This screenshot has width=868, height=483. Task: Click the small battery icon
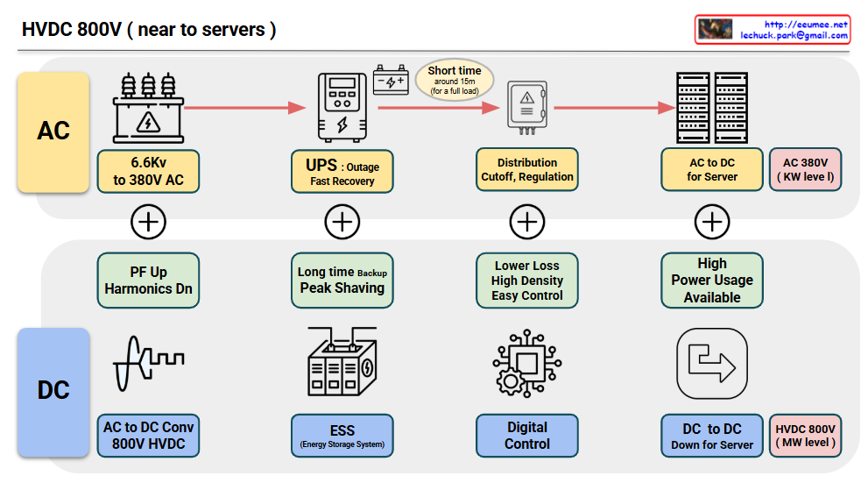coord(391,80)
